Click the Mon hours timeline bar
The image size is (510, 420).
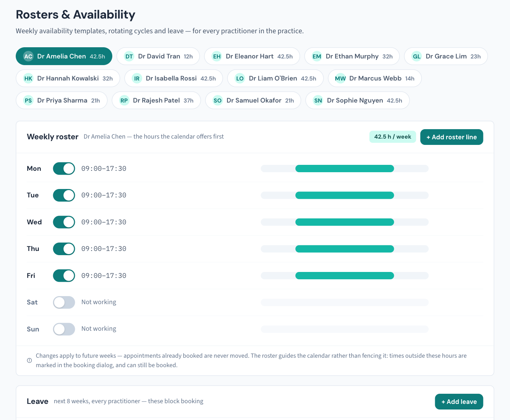345,169
